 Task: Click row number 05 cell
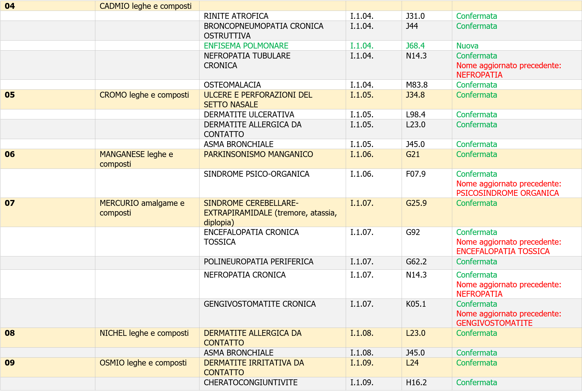click(10, 95)
